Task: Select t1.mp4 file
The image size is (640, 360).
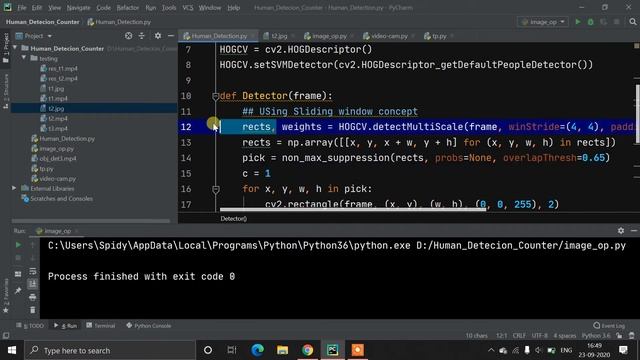Action: pyautogui.click(x=53, y=98)
